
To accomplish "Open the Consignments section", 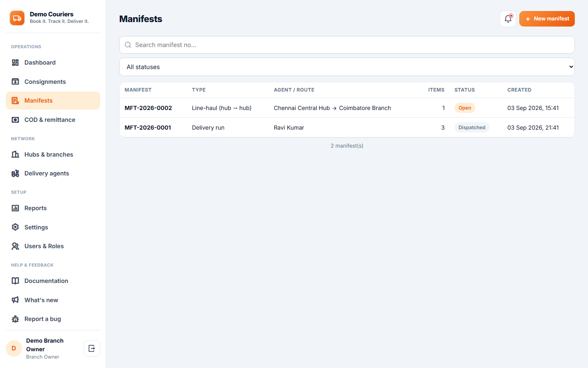I will [53, 81].
